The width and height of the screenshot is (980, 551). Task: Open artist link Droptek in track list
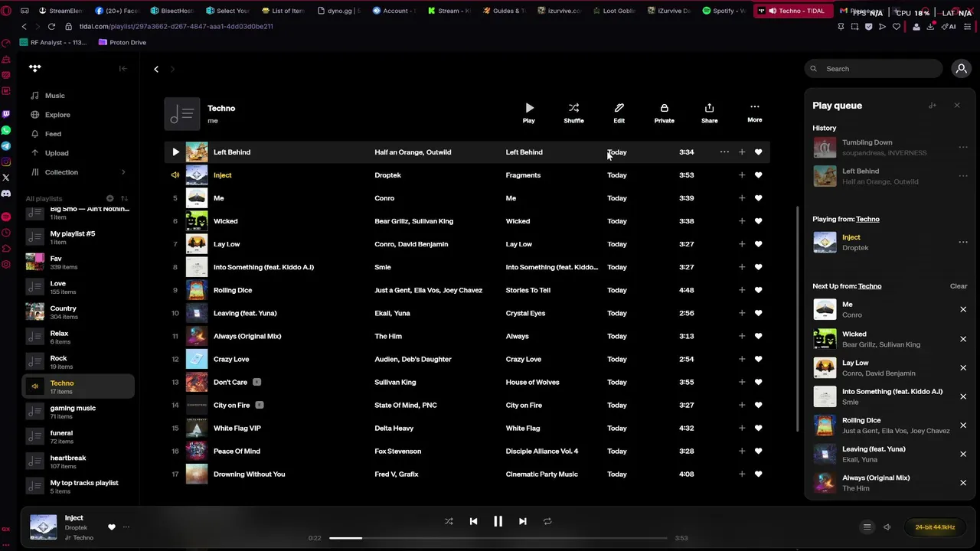coord(387,175)
